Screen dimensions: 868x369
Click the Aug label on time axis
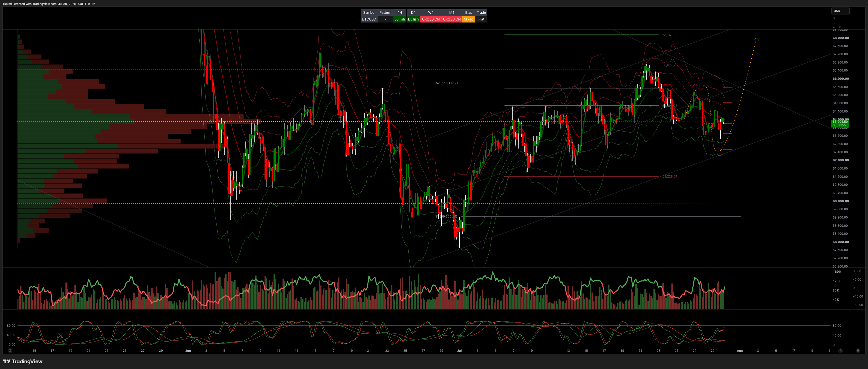pos(740,350)
